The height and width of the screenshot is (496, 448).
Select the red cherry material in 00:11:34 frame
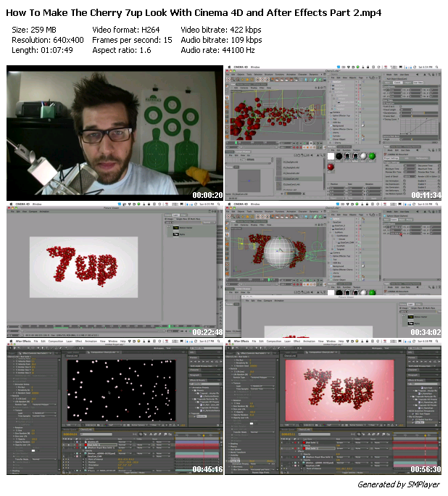[x=331, y=167]
